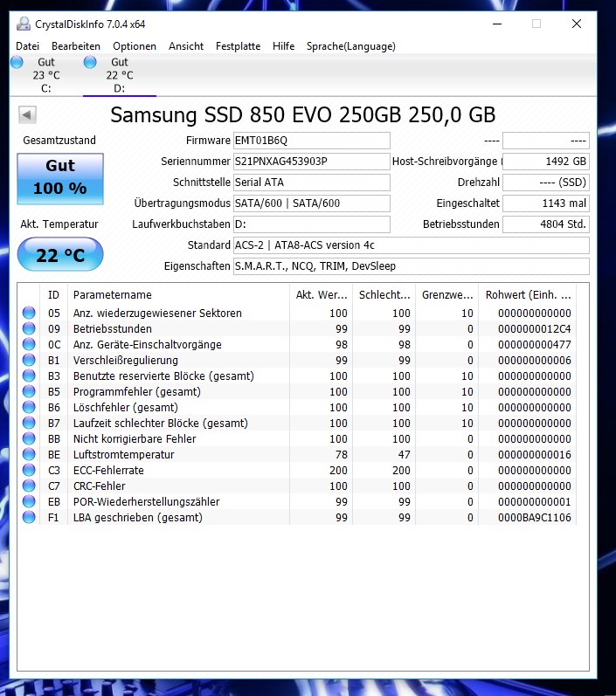Image resolution: width=616 pixels, height=696 pixels.
Task: Click the Gut 100 % health status button
Action: coord(60,179)
